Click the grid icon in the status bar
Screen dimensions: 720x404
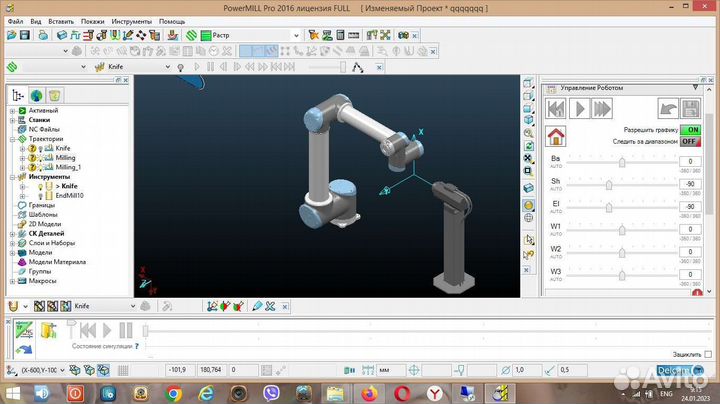(x=123, y=370)
